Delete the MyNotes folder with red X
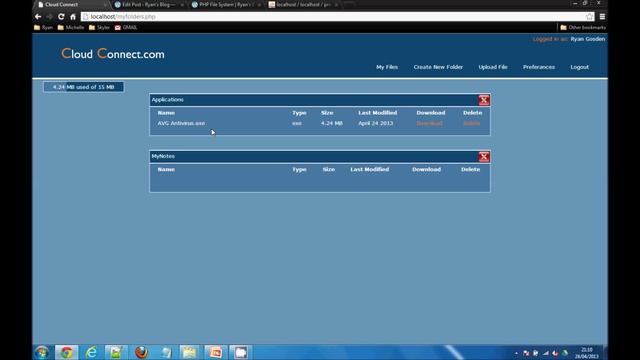This screenshot has height=360, width=640. (x=484, y=157)
